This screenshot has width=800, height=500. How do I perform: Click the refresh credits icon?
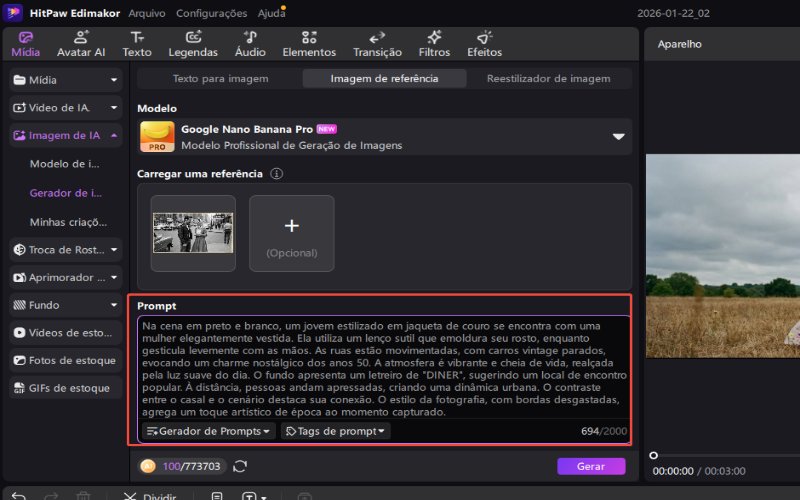point(240,466)
